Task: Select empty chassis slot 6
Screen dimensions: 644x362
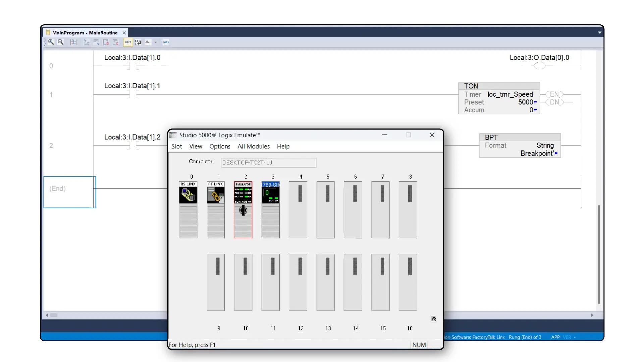Action: 353,210
